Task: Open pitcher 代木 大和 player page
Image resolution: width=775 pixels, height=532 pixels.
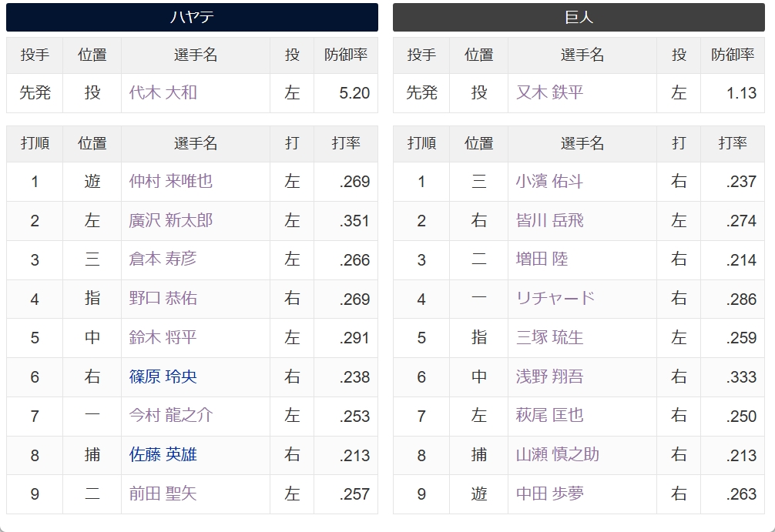Action: coord(163,93)
